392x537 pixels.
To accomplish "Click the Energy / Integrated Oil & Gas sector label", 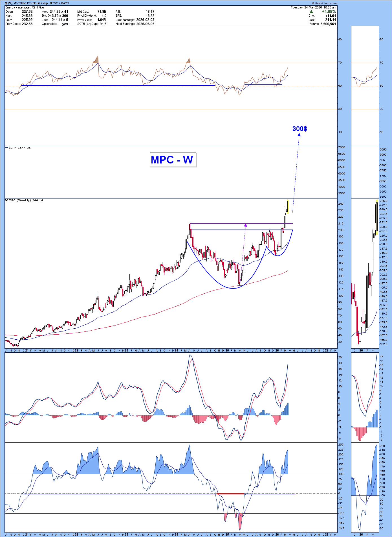I will [x=25, y=7].
